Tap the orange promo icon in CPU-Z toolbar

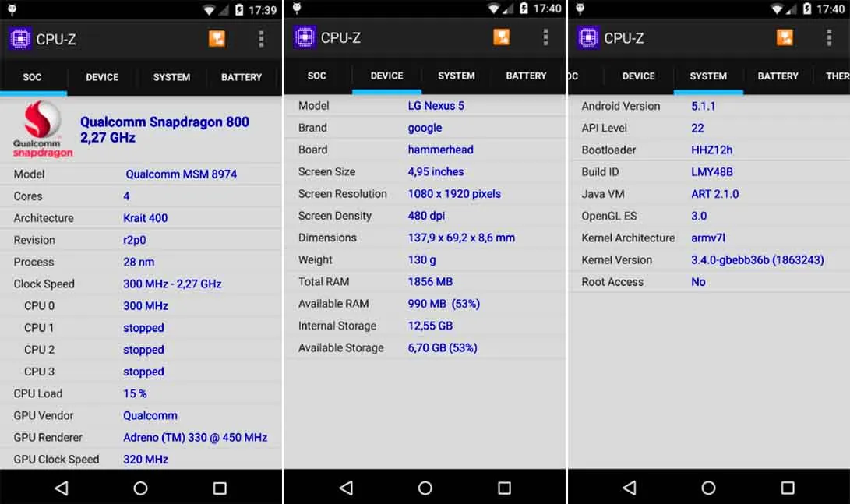217,37
